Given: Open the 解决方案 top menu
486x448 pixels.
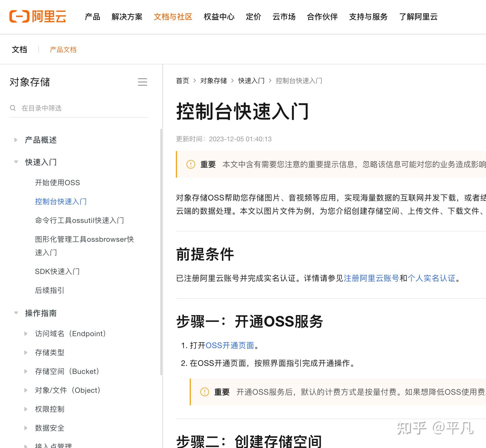Looking at the screenshot, I should click(127, 17).
